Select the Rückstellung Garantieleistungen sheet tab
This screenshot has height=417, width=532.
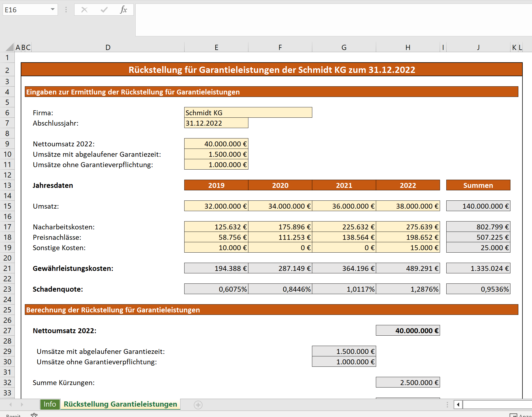(120, 404)
